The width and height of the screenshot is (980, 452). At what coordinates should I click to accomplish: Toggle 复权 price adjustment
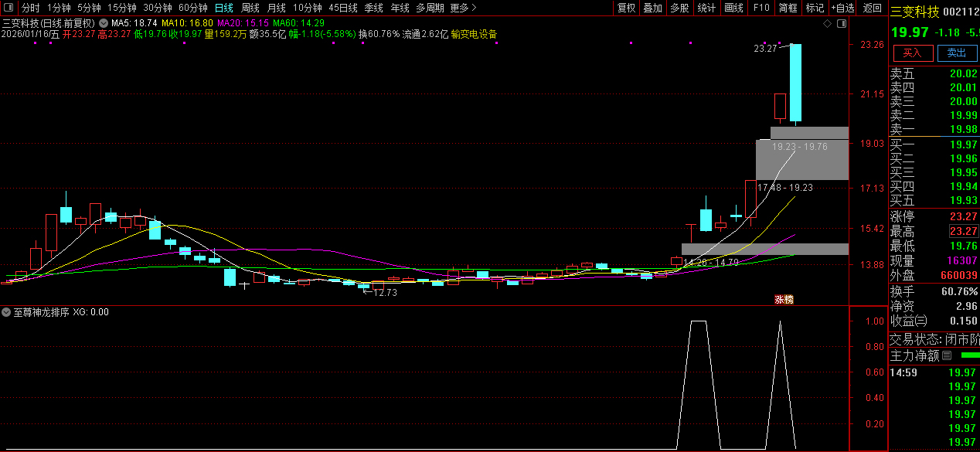coord(626,8)
